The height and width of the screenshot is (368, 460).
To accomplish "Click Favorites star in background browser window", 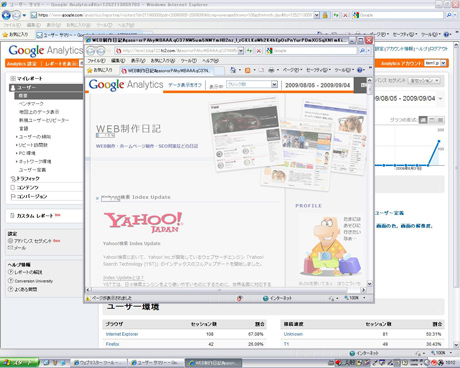I will click(5, 35).
